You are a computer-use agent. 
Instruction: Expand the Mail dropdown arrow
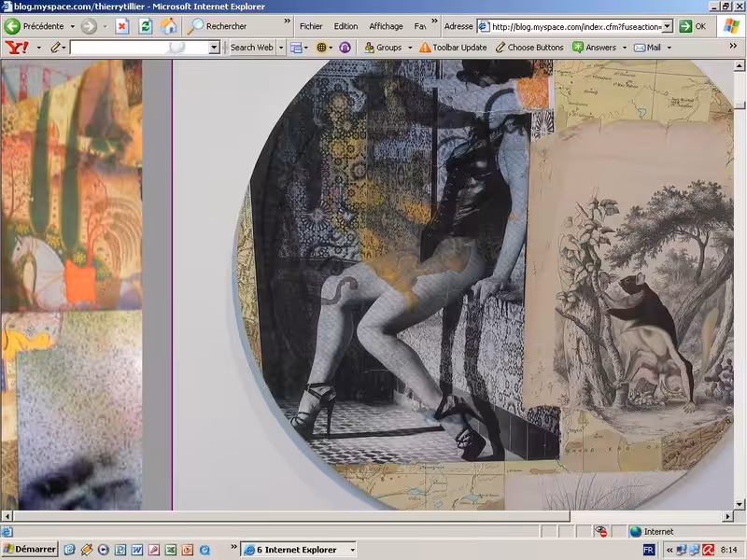click(669, 48)
